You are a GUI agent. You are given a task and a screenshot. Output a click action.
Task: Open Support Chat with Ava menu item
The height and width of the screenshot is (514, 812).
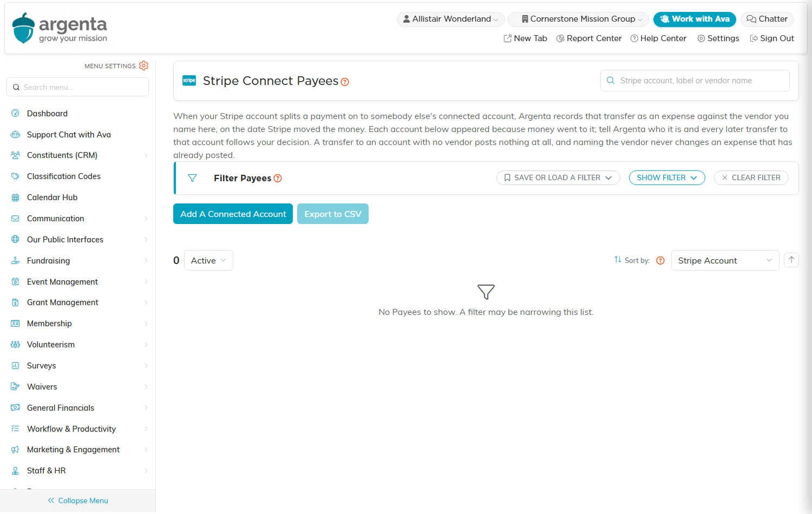coord(69,135)
